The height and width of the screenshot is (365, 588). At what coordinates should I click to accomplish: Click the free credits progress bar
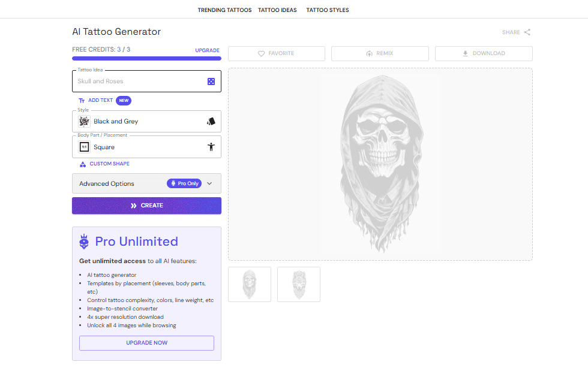click(x=146, y=59)
